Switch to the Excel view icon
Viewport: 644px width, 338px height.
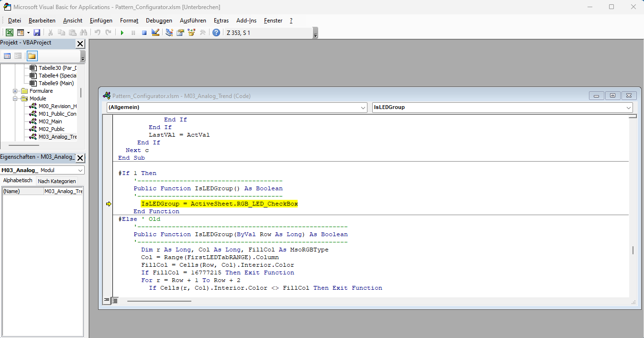9,33
